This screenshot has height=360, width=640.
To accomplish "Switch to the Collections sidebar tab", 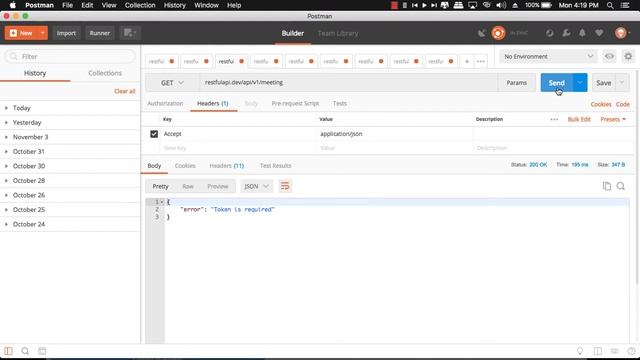I will click(x=105, y=73).
